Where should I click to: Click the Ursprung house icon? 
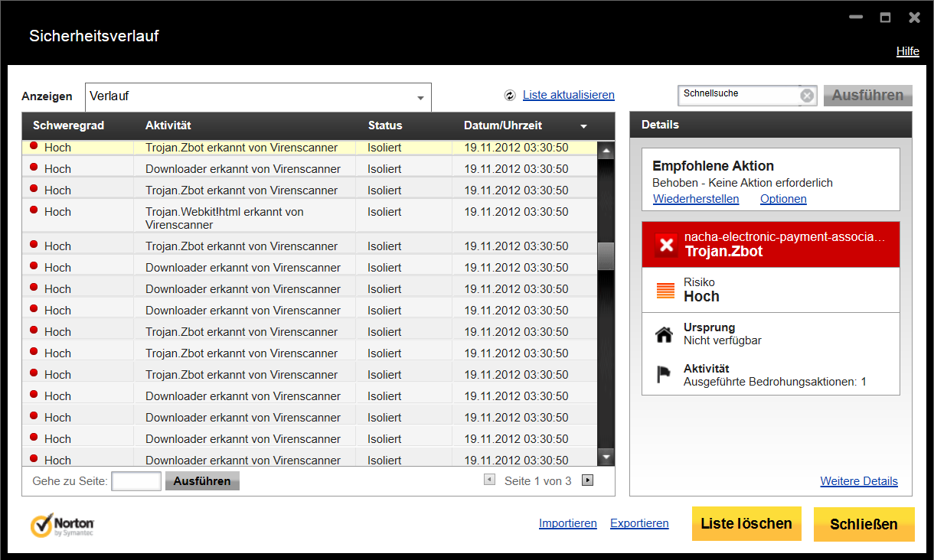point(665,334)
